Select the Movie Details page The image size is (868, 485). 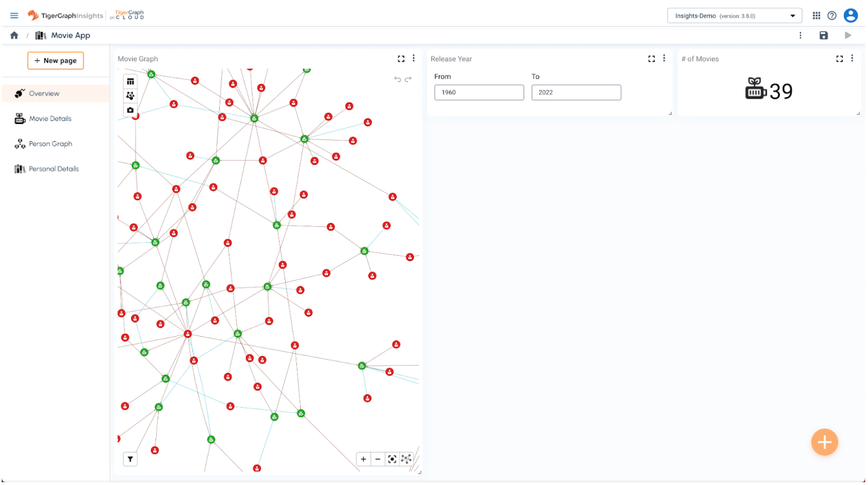50,118
